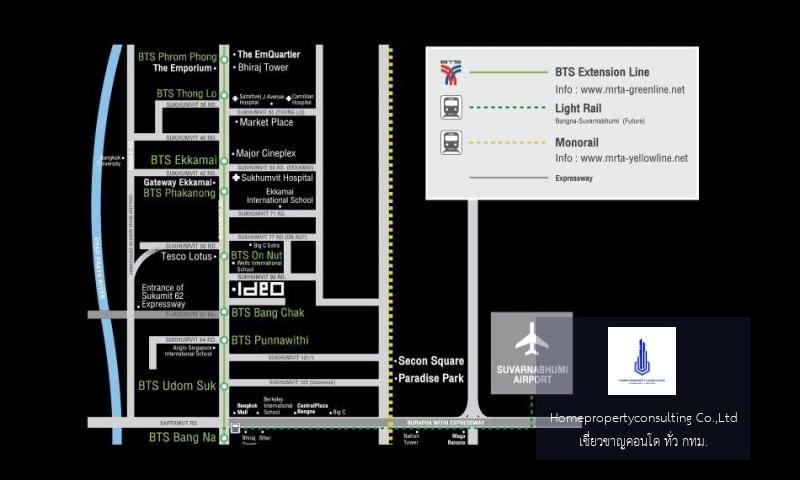
Task: Click the BTS Udom Suk label
Action: tap(177, 386)
